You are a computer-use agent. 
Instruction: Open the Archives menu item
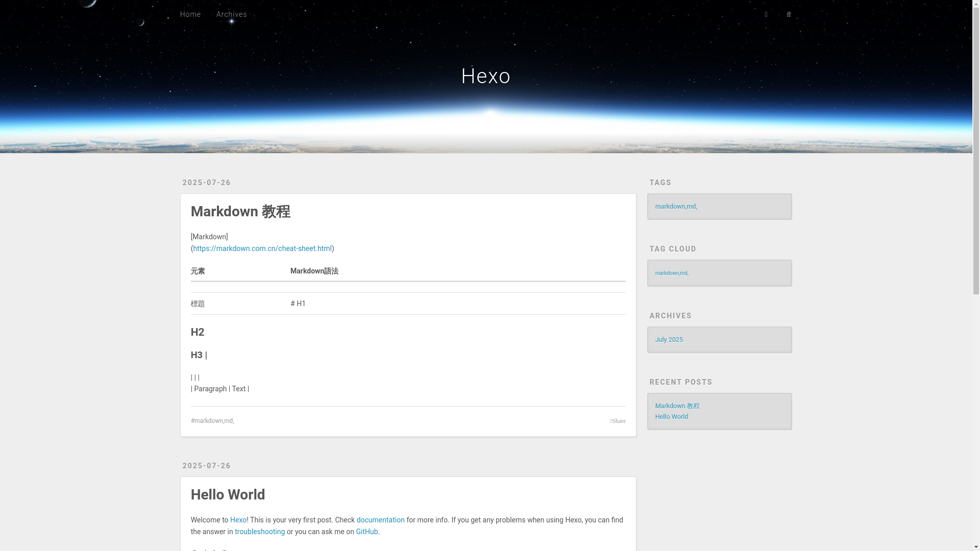coord(232,14)
